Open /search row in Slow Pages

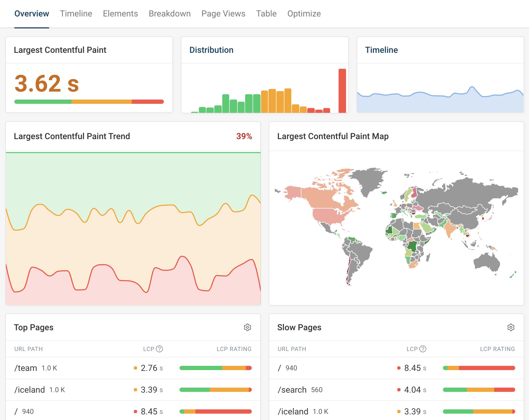click(x=292, y=390)
